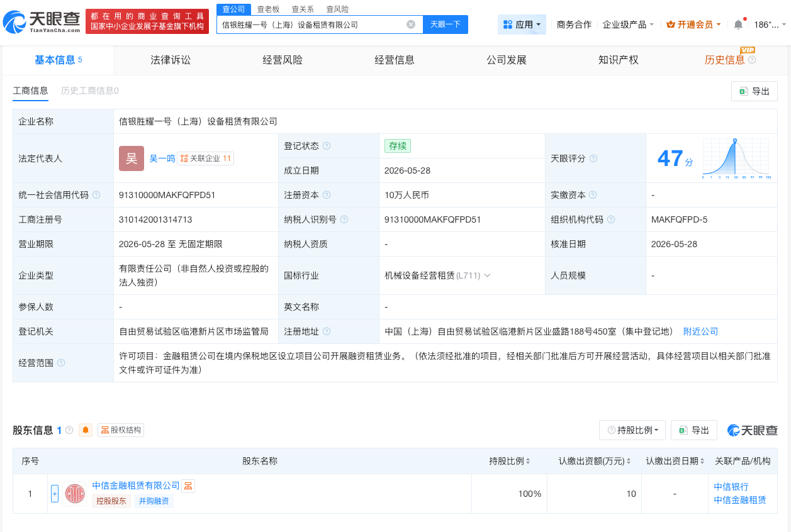
Task: Open the 经营风险 tab
Action: tap(283, 60)
